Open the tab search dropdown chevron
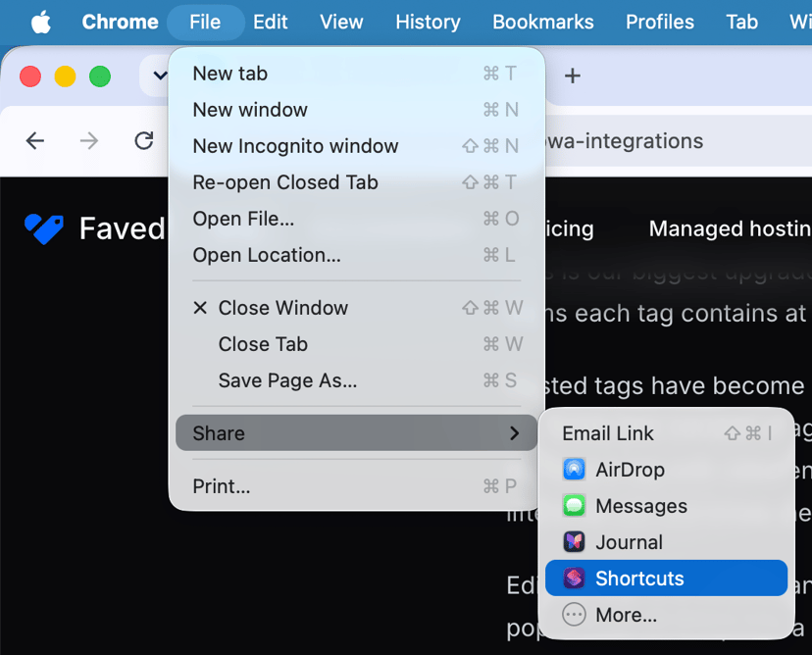This screenshot has height=655, width=812. point(160,76)
